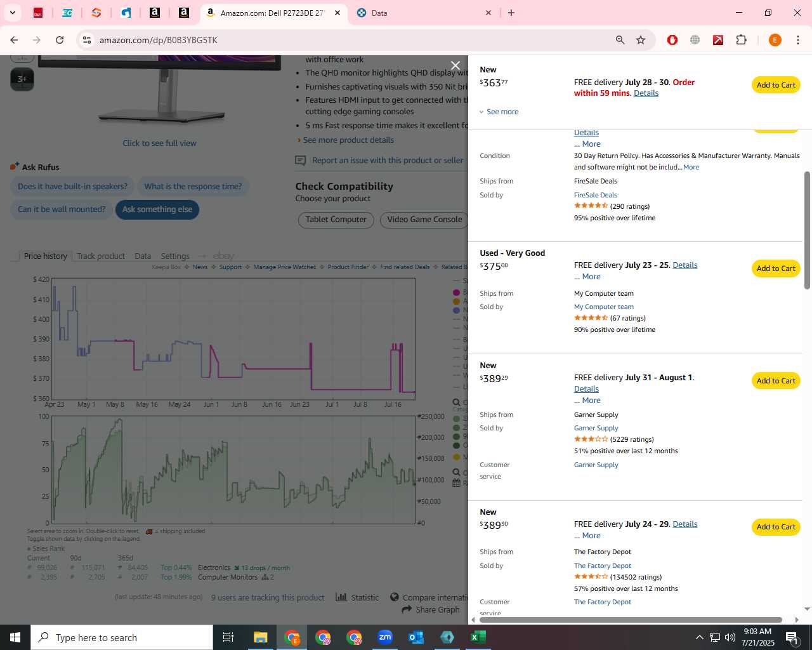Image resolution: width=812 pixels, height=650 pixels.
Task: Open FireSale Deals seller link
Action: (x=595, y=195)
